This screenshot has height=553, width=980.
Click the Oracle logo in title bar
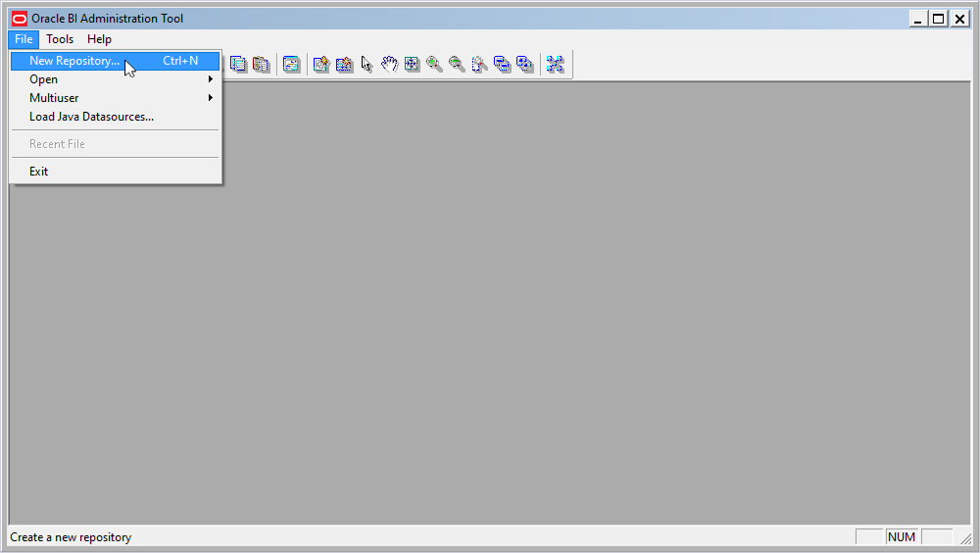coord(20,19)
